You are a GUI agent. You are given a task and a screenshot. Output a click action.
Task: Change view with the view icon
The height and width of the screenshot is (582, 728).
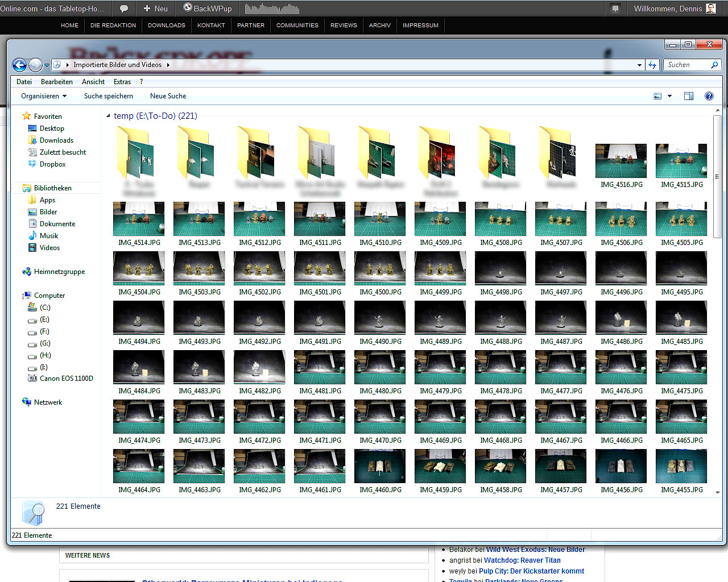[657, 96]
